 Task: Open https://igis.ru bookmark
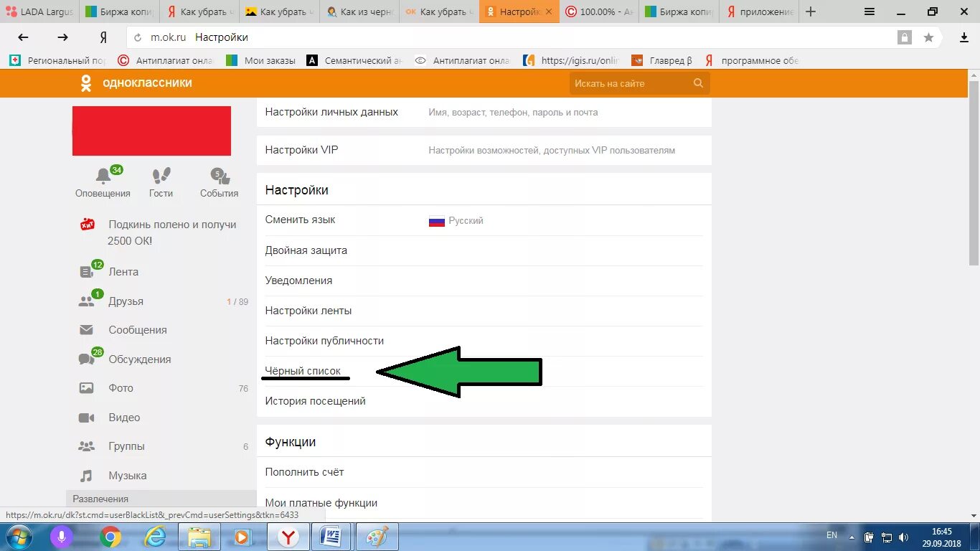[x=571, y=61]
